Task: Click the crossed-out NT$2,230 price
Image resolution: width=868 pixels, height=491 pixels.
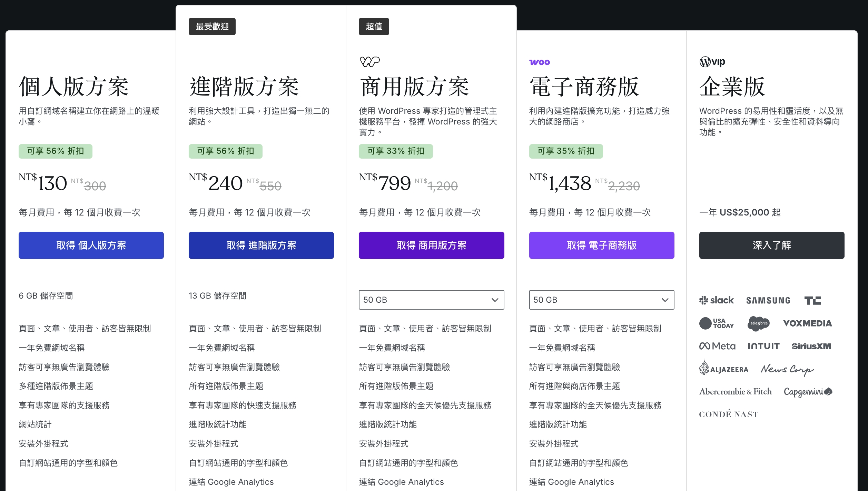Action: click(x=618, y=186)
